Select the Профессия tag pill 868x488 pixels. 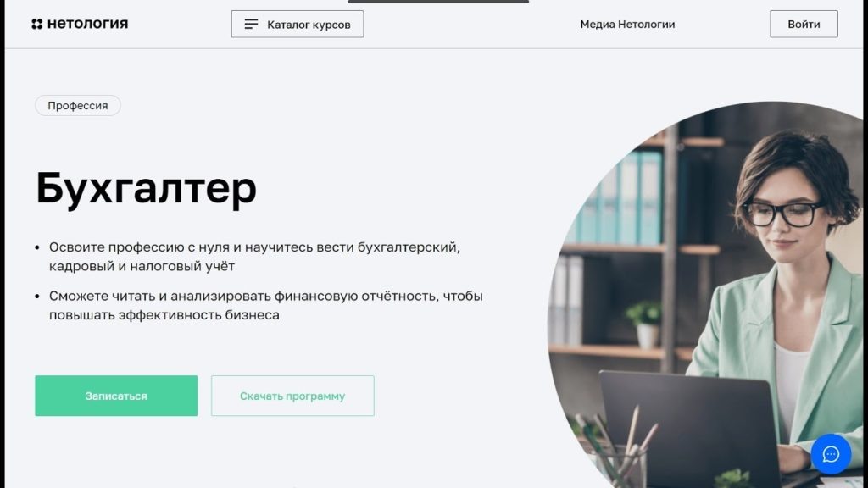point(77,105)
